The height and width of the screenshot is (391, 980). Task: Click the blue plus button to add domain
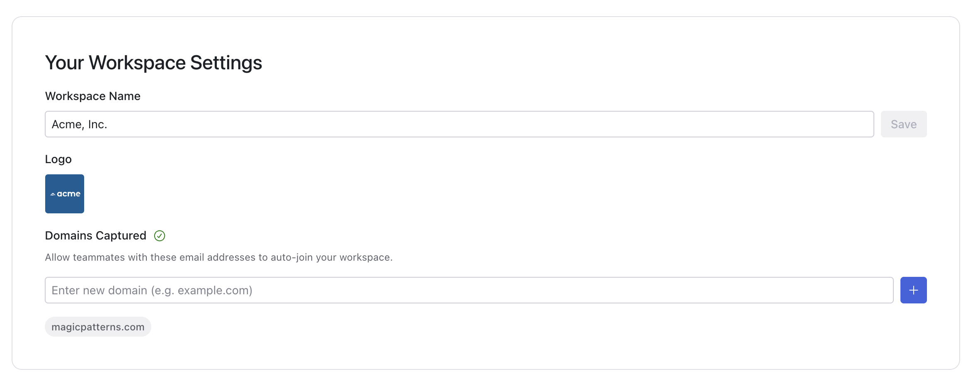913,290
